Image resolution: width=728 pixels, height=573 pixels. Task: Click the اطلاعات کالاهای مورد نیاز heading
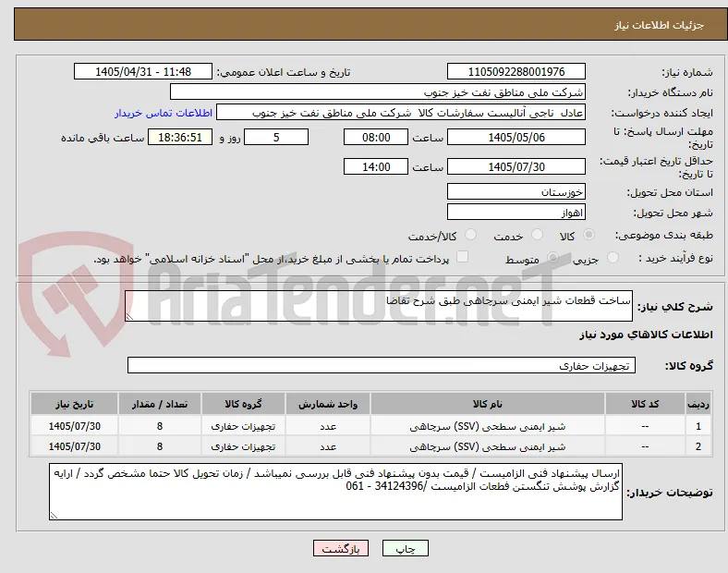646,335
